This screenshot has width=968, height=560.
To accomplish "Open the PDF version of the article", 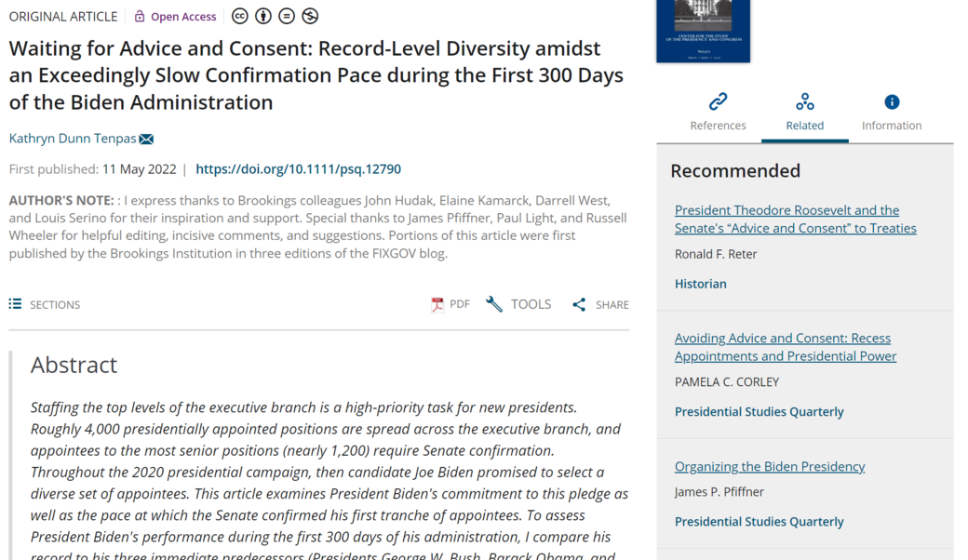I will tap(450, 304).
